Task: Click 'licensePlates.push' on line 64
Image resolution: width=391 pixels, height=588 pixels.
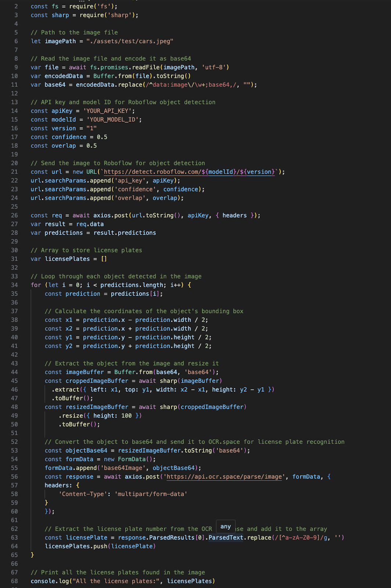Action: coord(76,546)
